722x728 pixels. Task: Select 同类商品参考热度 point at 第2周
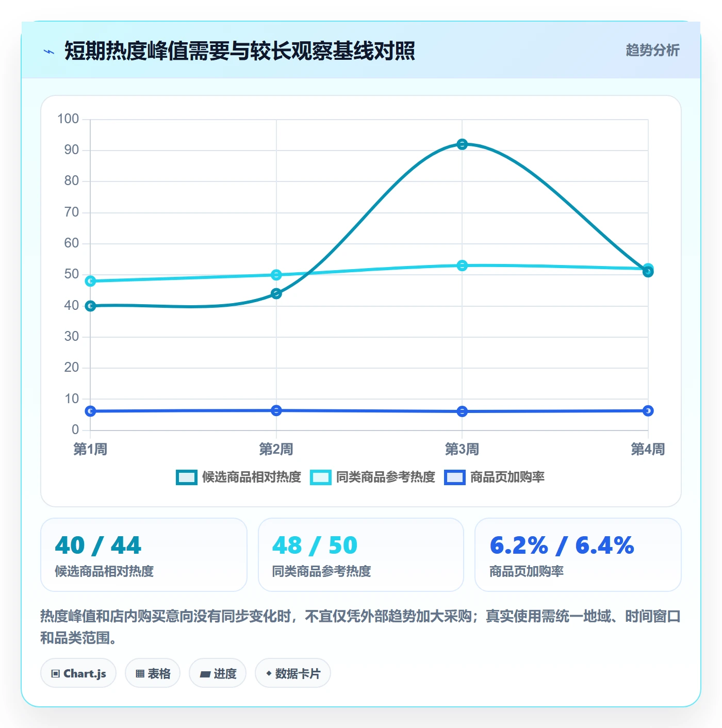(x=276, y=275)
